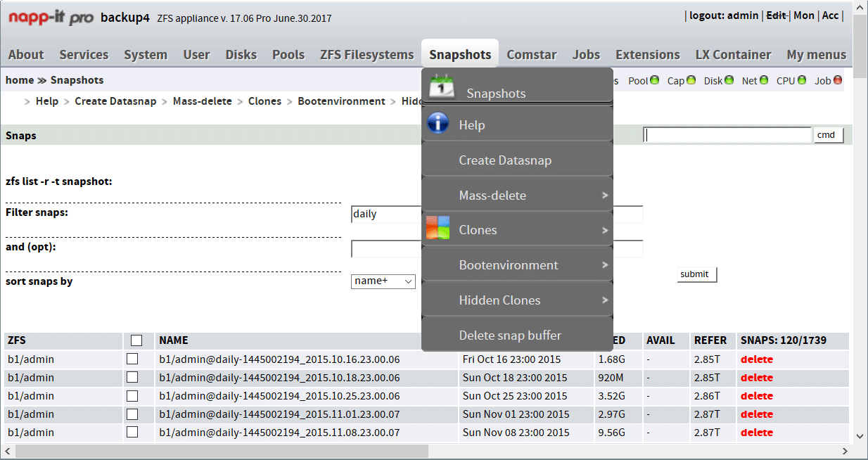
Task: Delete the Sun Nov 08 2015 snapshot
Action: click(x=757, y=433)
